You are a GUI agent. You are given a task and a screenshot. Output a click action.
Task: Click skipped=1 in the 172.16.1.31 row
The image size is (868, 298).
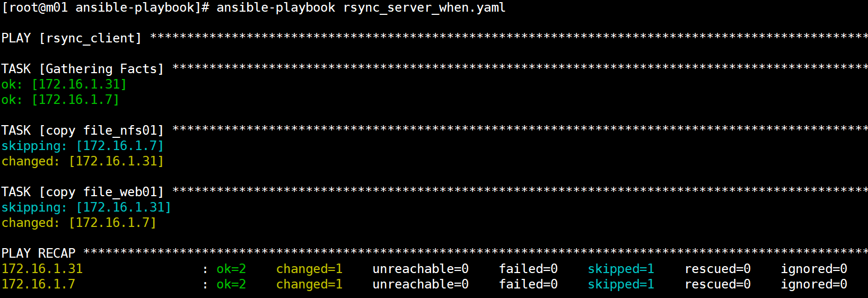621,269
